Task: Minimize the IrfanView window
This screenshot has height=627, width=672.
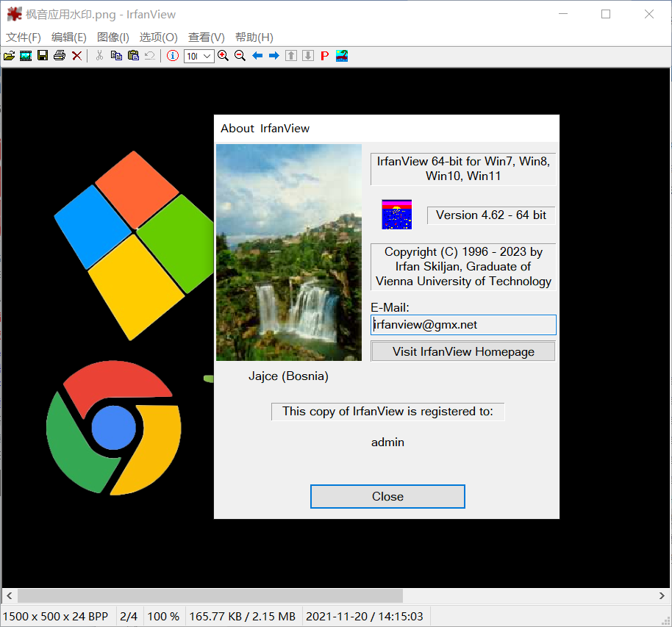Action: click(x=563, y=14)
